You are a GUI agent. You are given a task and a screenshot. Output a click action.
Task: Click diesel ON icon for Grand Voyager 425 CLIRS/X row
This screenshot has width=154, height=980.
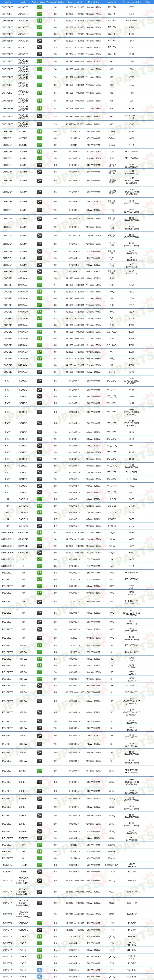(40, 116)
